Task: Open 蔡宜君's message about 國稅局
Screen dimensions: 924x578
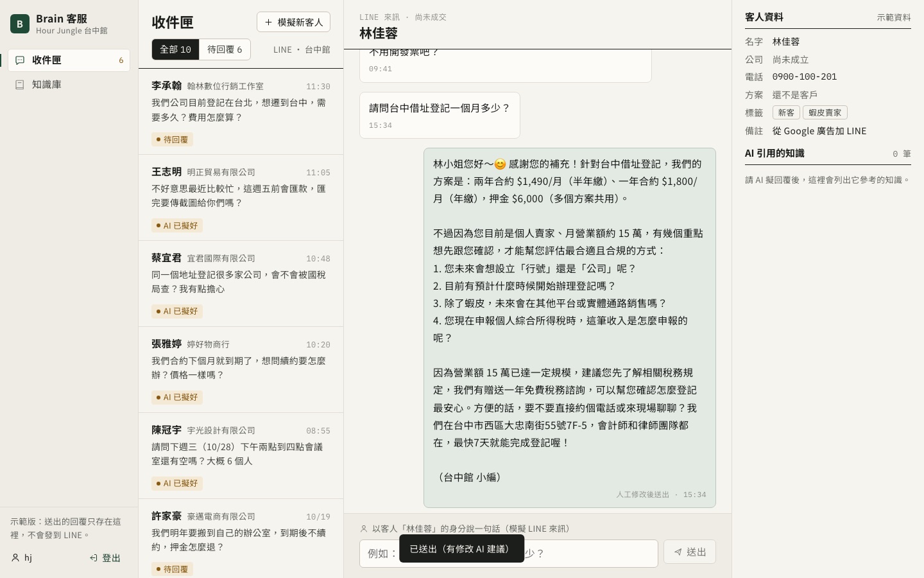Action: tap(241, 284)
